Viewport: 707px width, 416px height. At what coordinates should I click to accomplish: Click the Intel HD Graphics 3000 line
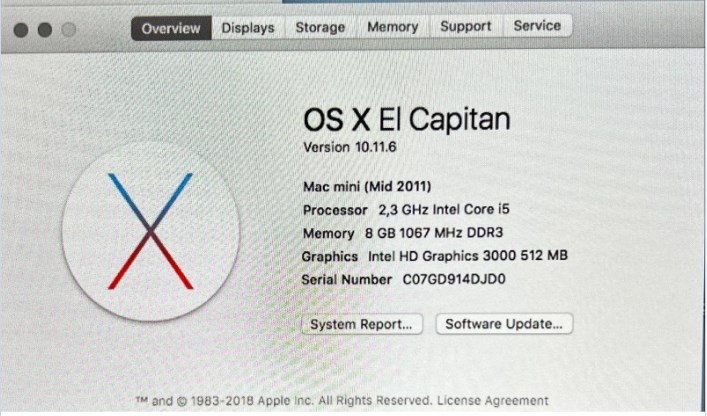(435, 256)
